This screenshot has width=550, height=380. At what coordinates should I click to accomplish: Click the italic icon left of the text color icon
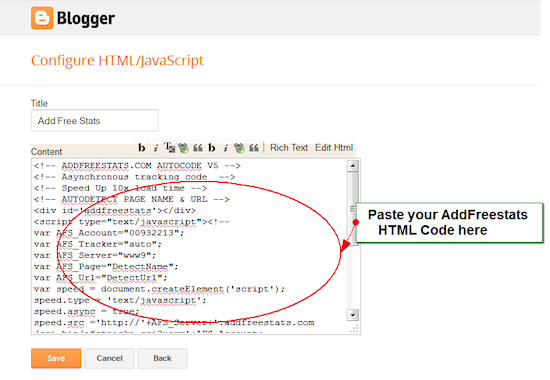155,148
